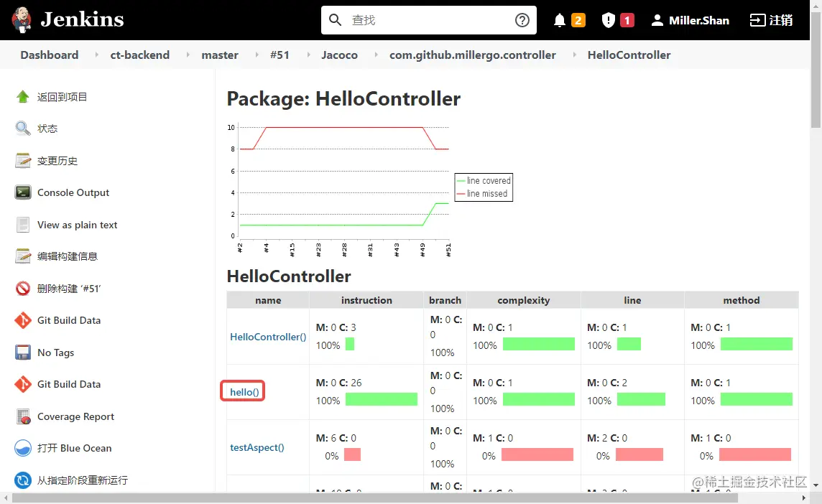Click the status magnifier icon
822x504 pixels.
click(x=22, y=129)
